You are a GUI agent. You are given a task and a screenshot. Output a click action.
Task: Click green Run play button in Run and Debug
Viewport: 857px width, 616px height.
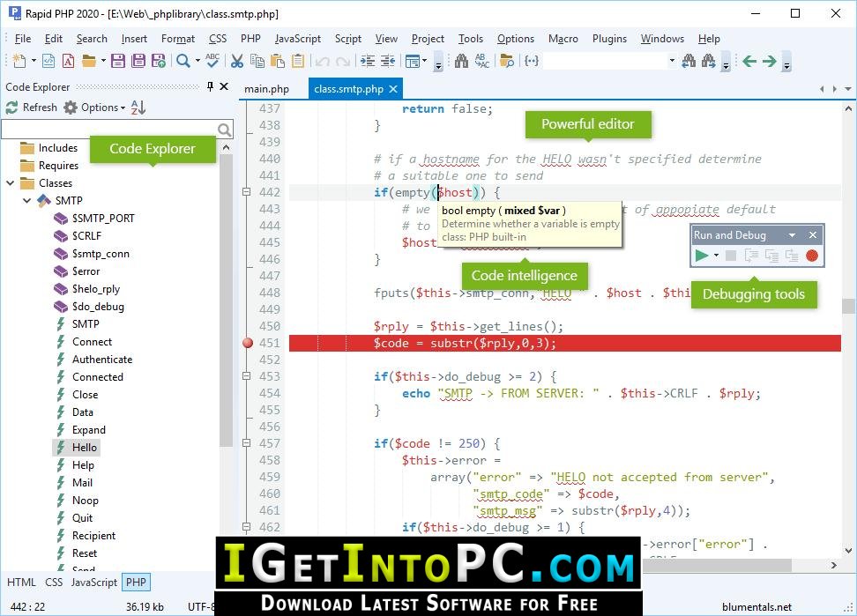[702, 255]
